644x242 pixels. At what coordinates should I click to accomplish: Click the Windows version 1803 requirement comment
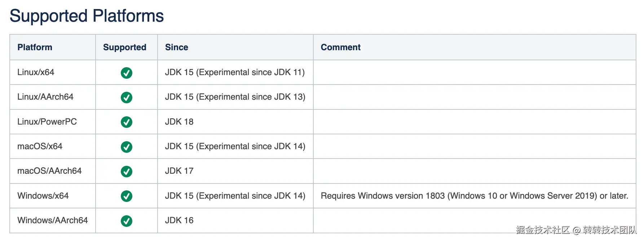pos(475,196)
